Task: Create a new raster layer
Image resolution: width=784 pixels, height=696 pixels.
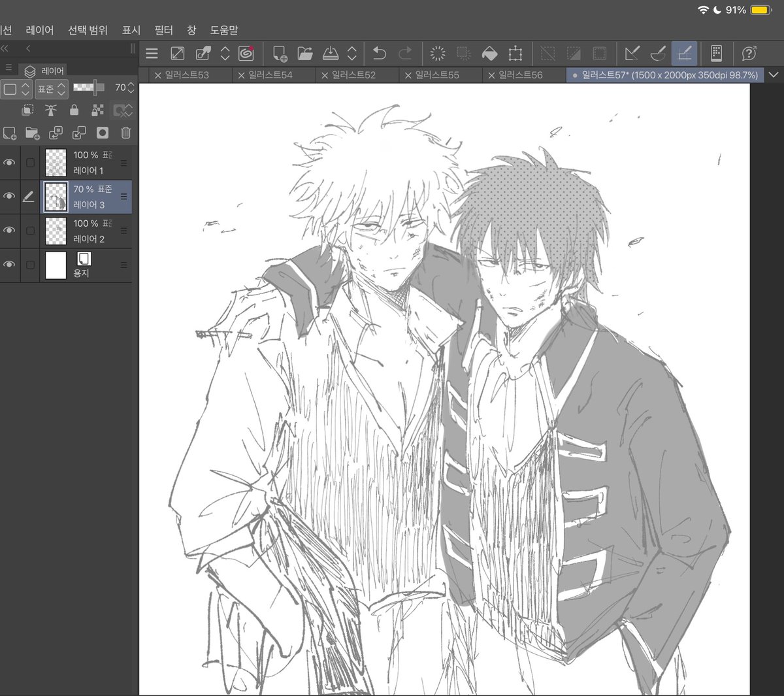Action: (x=9, y=133)
